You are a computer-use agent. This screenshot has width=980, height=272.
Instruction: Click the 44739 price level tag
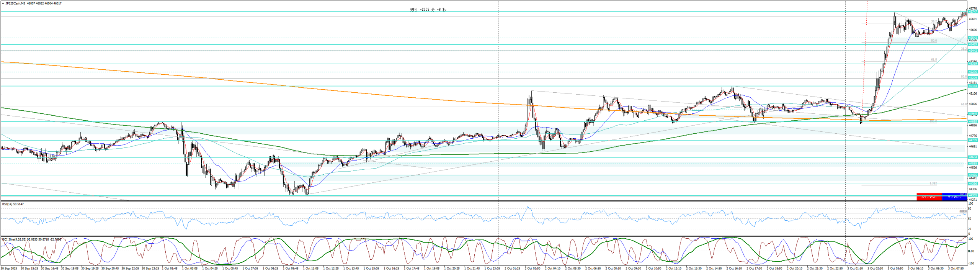coord(973,141)
